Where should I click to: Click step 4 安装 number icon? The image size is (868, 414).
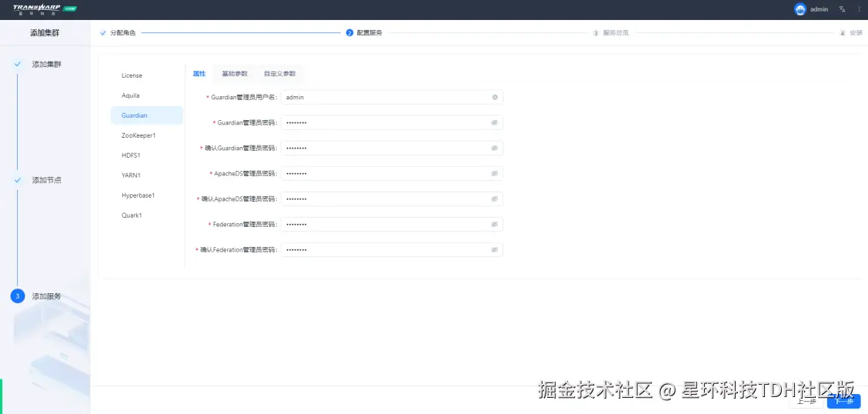coord(842,33)
